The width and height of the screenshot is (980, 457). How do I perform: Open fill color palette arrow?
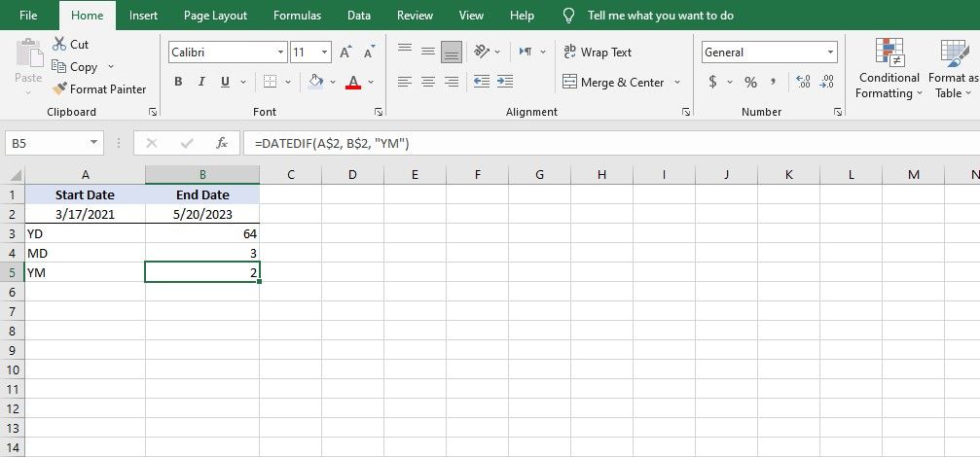click(x=333, y=82)
